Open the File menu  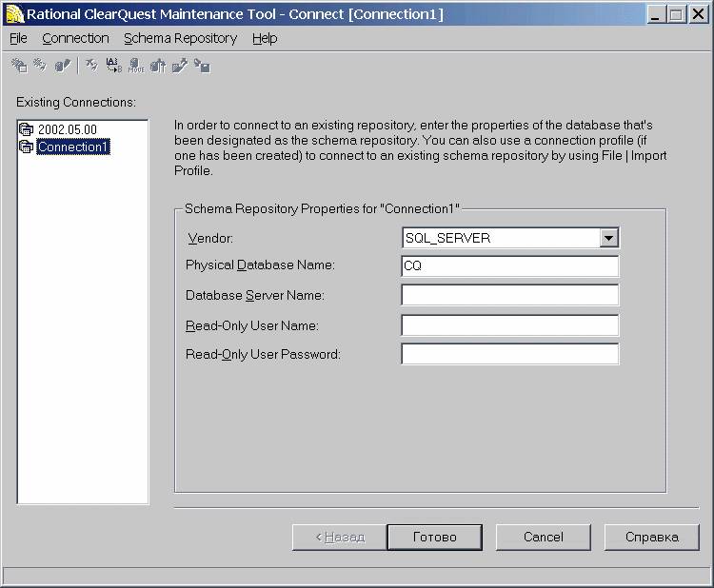(x=18, y=38)
